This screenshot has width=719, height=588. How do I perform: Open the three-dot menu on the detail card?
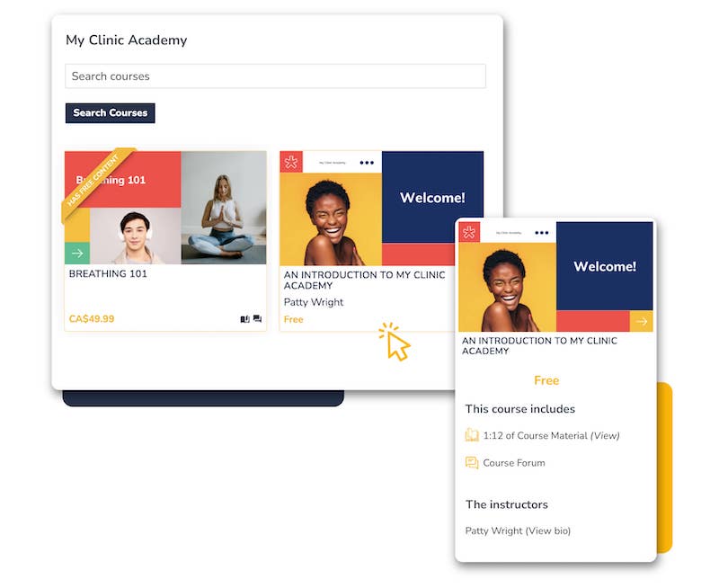tap(541, 233)
